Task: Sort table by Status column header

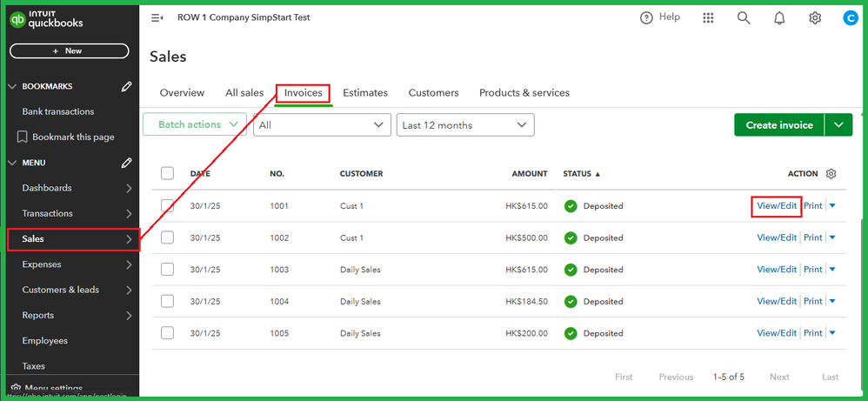Action: (x=579, y=174)
